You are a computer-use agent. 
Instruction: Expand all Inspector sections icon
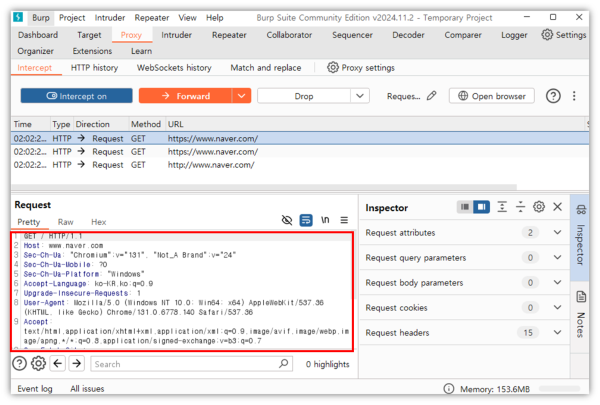click(x=502, y=207)
